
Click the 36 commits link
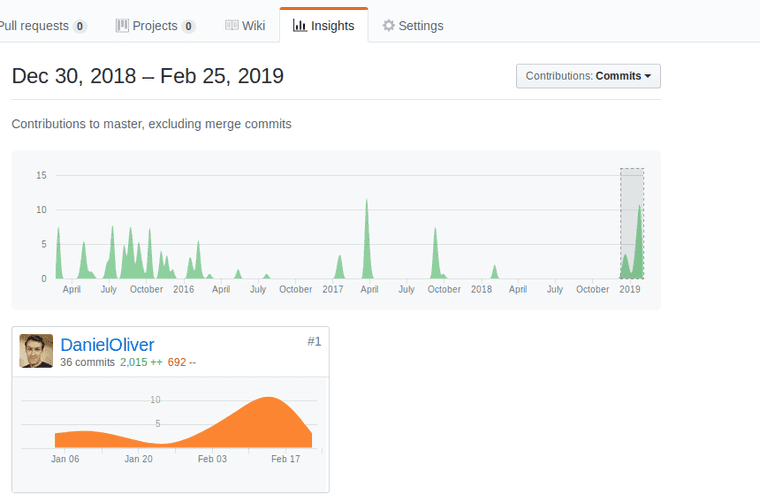point(87,362)
